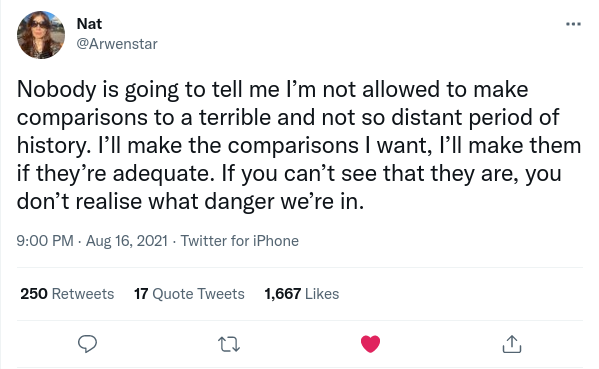Image resolution: width=599 pixels, height=369 pixels.
Task: Show the 1,667 Likes list
Action: point(302,294)
